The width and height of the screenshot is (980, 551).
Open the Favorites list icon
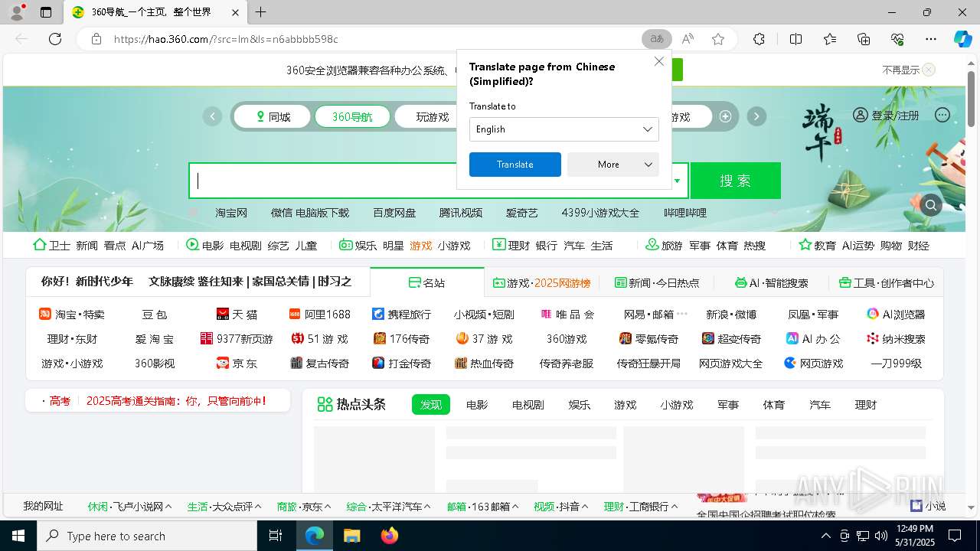[830, 39]
